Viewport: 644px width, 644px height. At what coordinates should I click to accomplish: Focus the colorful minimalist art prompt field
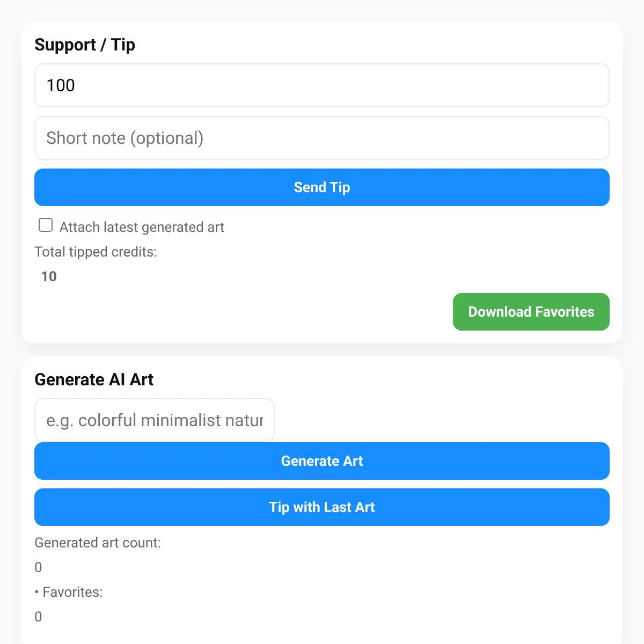click(x=155, y=420)
